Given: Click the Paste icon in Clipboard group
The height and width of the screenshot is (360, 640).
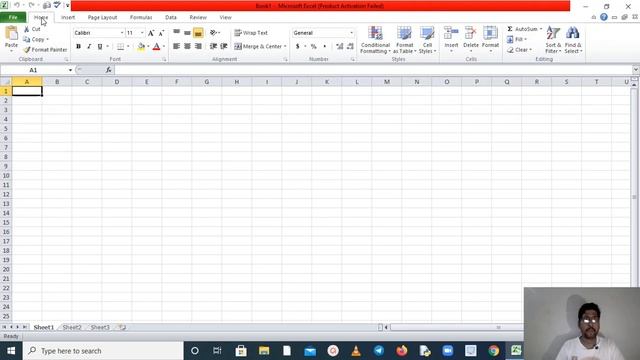Looking at the screenshot, I should pos(11,33).
